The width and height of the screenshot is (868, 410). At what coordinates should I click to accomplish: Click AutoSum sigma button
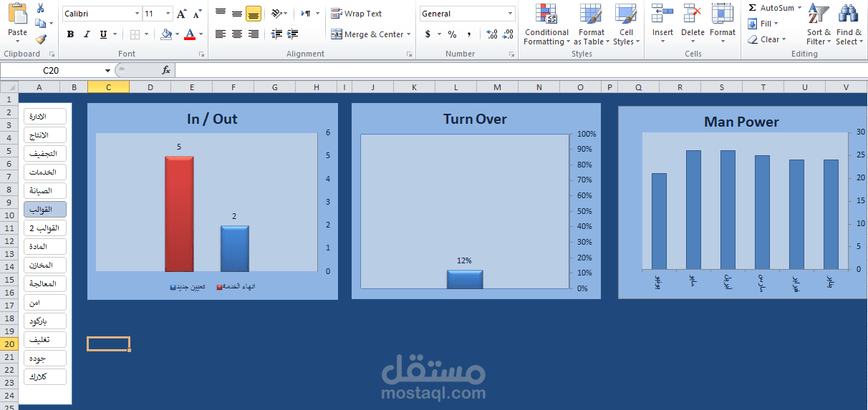point(770,8)
